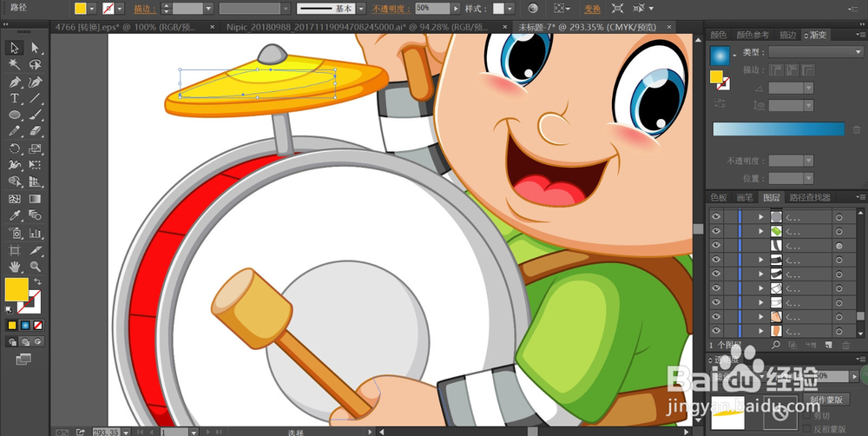The height and width of the screenshot is (436, 868).
Task: Click the large yellow fill swatch in toolbox
Action: (x=16, y=290)
